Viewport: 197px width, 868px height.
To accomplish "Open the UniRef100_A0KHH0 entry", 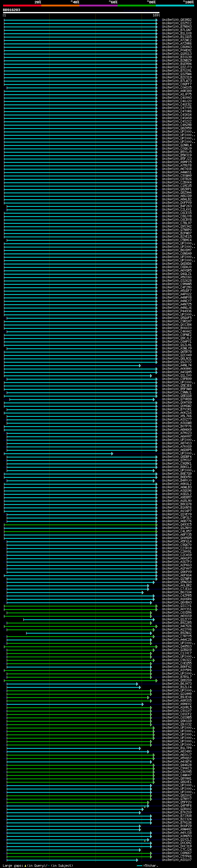I will (x=177, y=369).
